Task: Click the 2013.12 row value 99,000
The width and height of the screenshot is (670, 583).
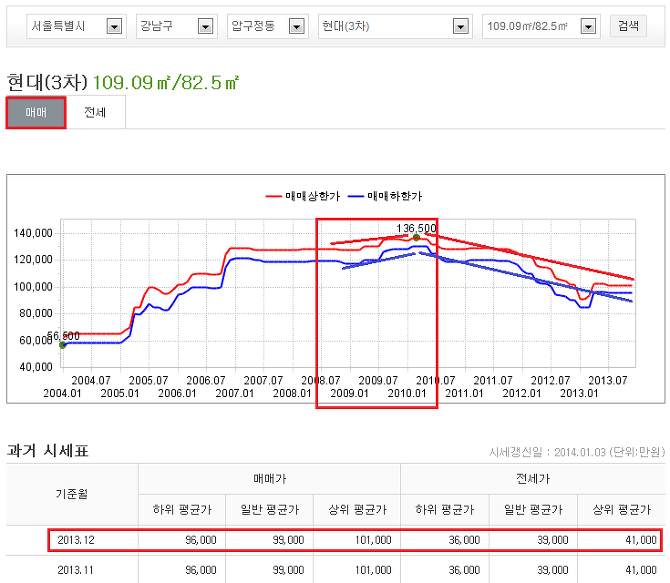Action: 288,540
